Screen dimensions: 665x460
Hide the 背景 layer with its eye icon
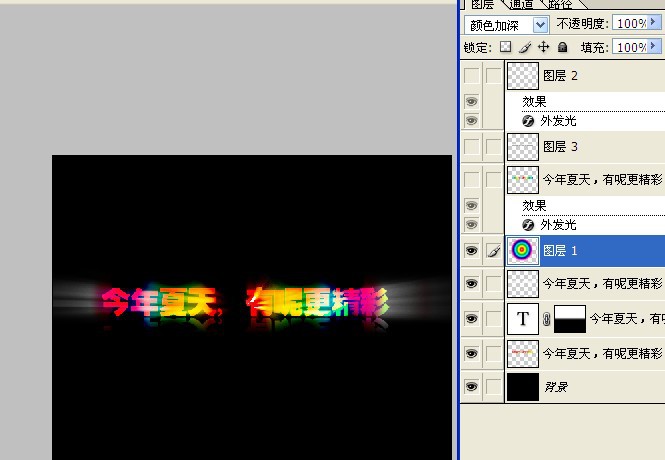click(471, 387)
